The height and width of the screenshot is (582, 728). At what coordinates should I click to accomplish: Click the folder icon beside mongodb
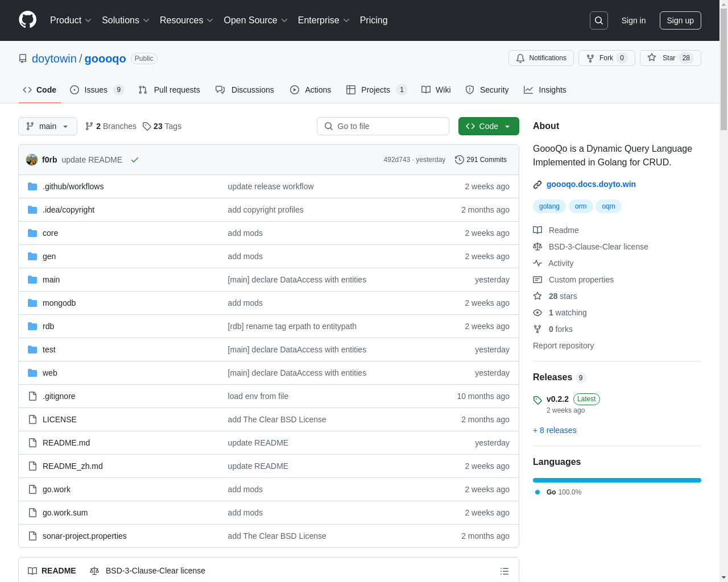(x=32, y=303)
